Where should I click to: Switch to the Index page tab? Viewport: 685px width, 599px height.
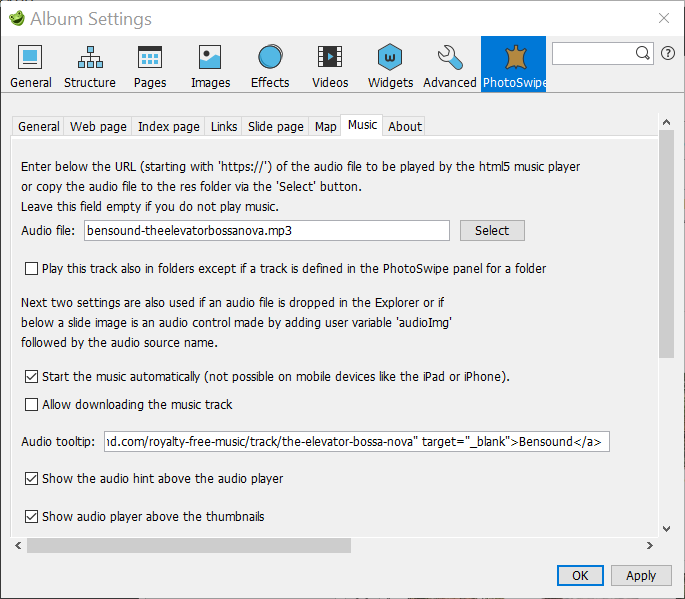[168, 126]
